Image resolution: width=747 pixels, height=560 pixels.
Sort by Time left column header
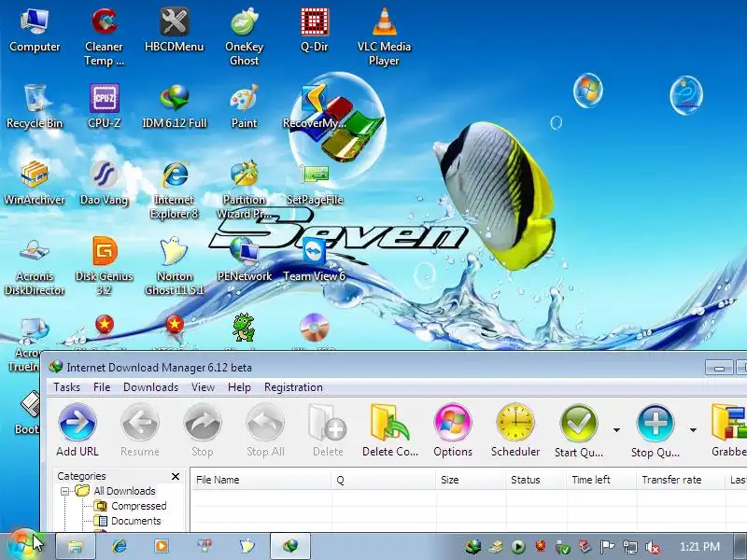[x=601, y=480]
